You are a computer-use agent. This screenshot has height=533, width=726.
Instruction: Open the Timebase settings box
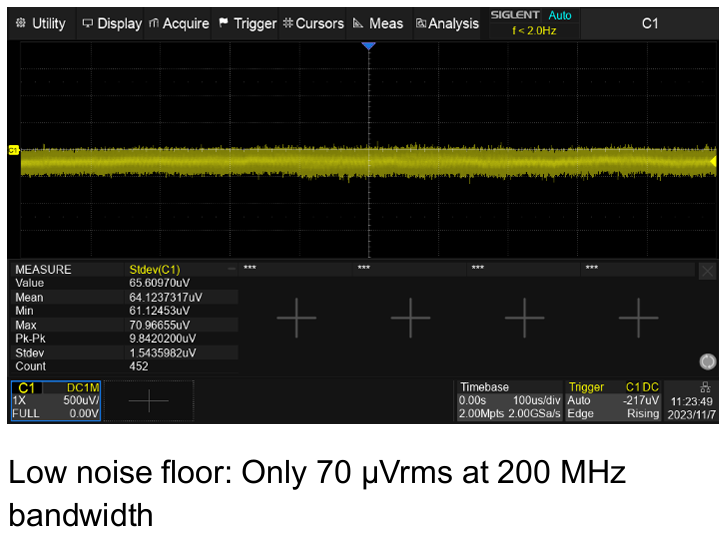tap(508, 400)
